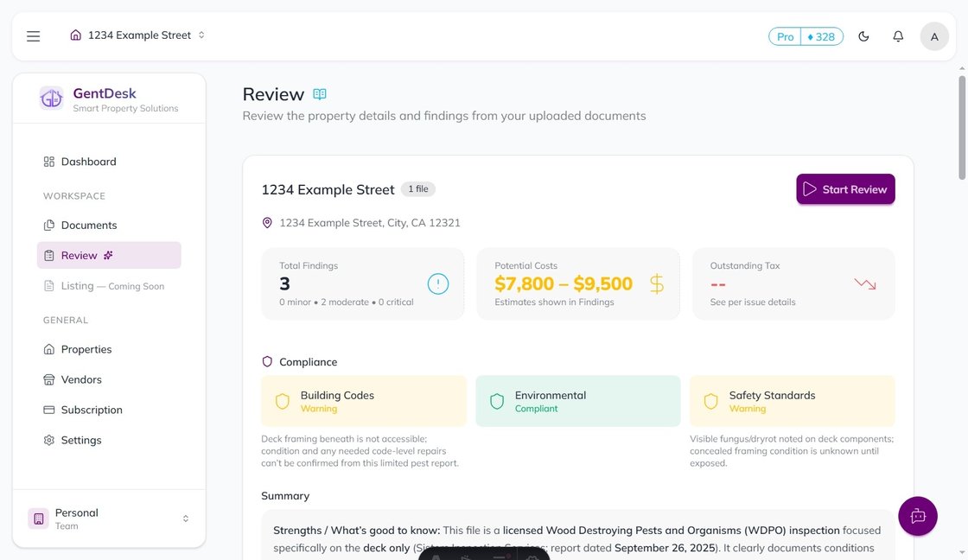Click the chat assistant floating button

[x=918, y=516]
